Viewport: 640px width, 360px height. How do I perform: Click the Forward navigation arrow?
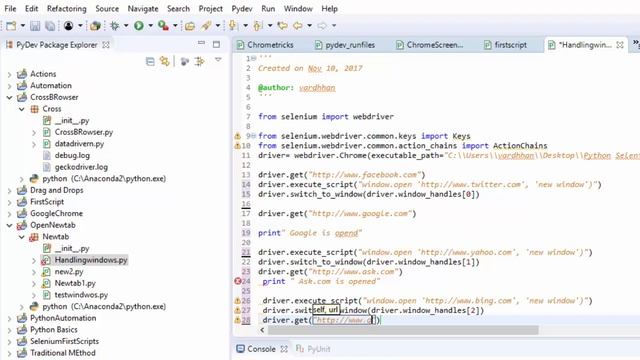click(322, 26)
